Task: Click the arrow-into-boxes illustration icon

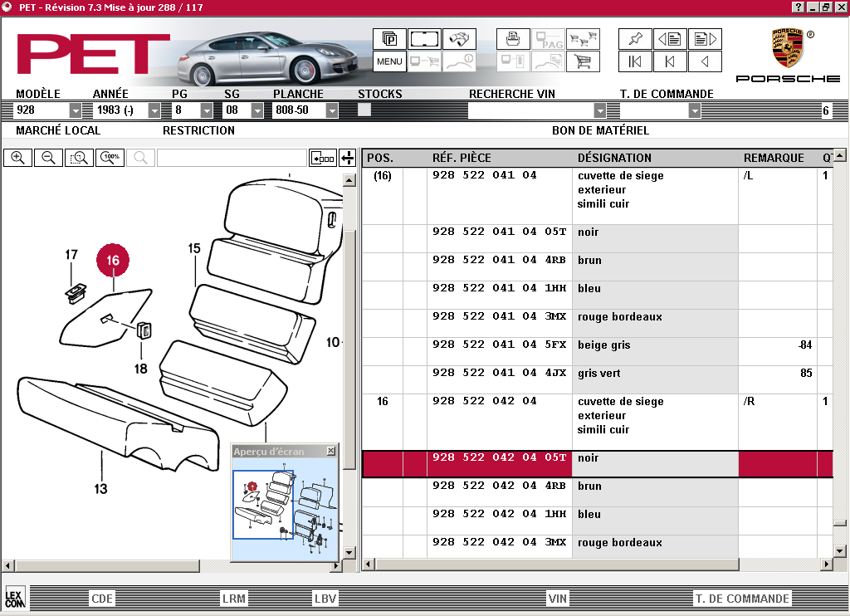Action: coord(323,158)
